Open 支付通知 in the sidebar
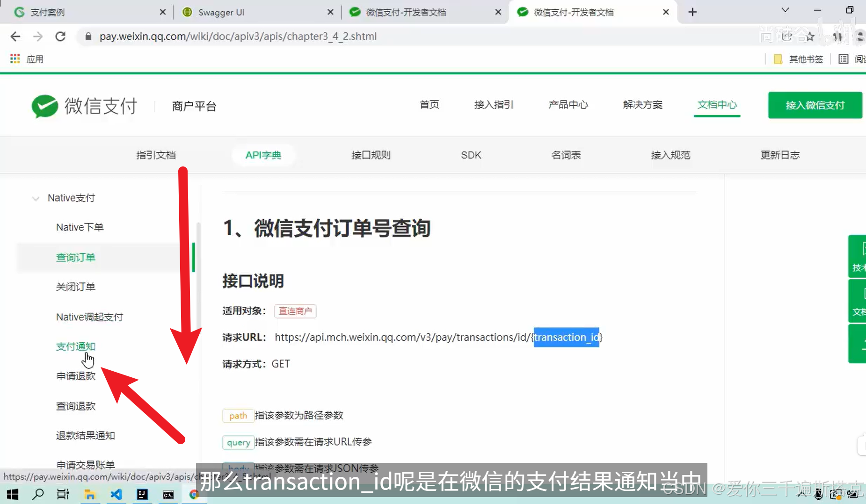866x504 pixels. click(76, 346)
